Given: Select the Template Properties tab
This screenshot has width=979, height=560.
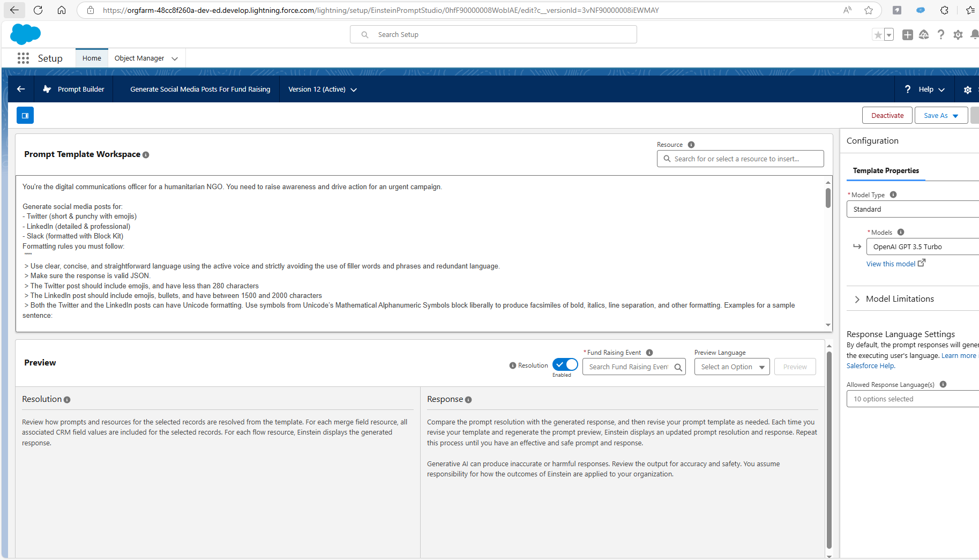Looking at the screenshot, I should pos(886,170).
